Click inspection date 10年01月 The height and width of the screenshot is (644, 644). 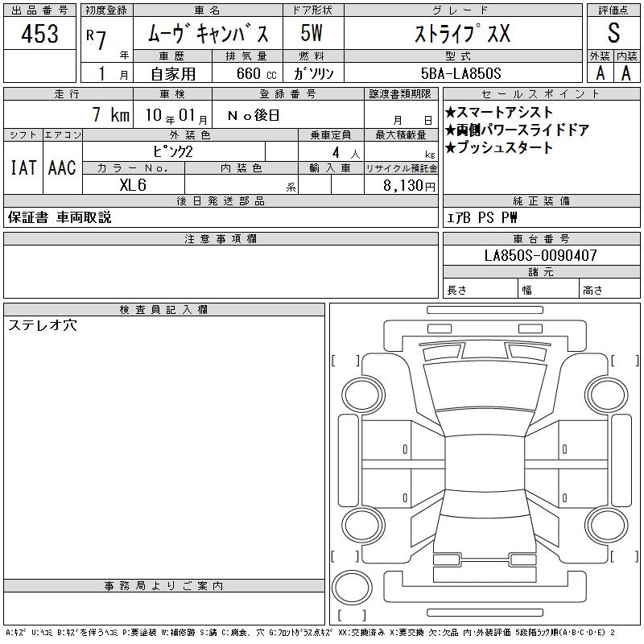[176, 115]
